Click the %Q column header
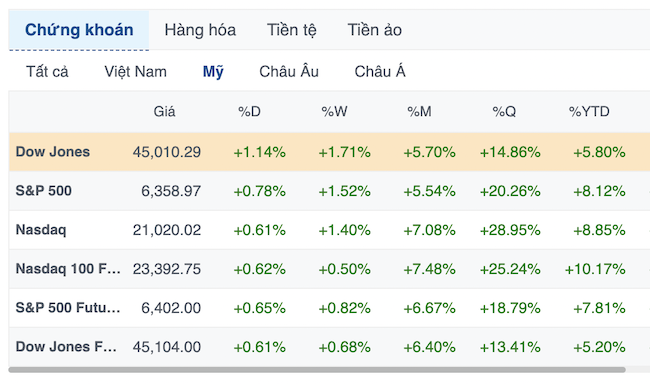This screenshot has height=384, width=650. click(504, 112)
